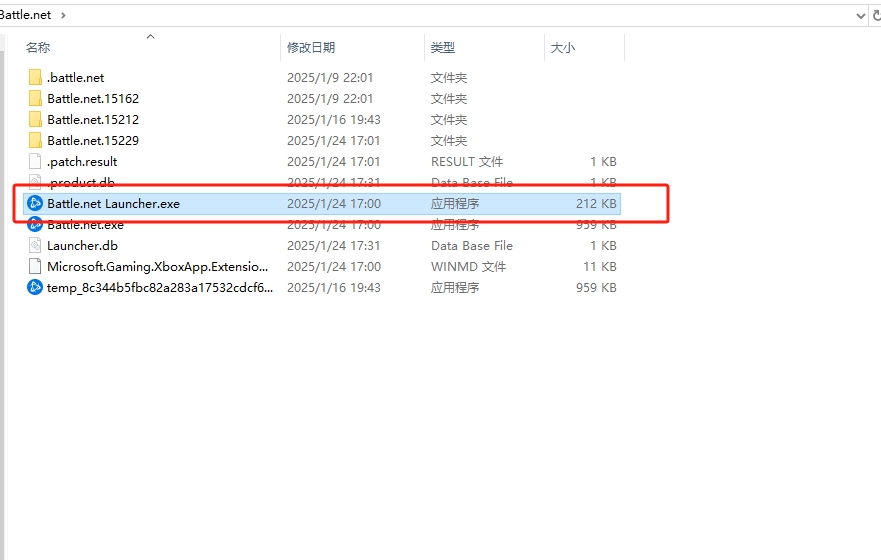Image resolution: width=881 pixels, height=560 pixels.
Task: Sort files by 修改日期 column
Action: 311,48
